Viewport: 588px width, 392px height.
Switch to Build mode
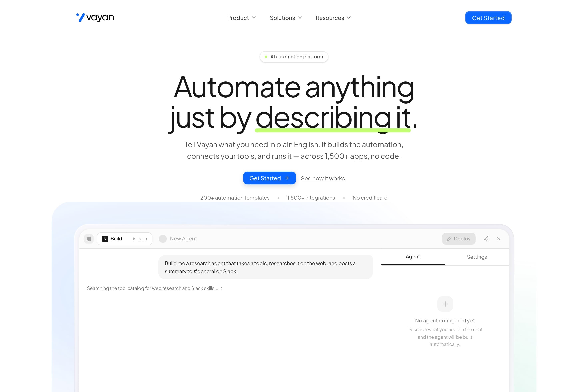[x=112, y=239]
